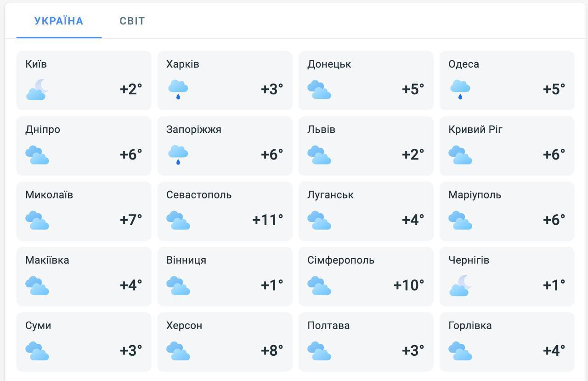
Task: Click the cloud icon in the Херсон card
Action: point(178,350)
